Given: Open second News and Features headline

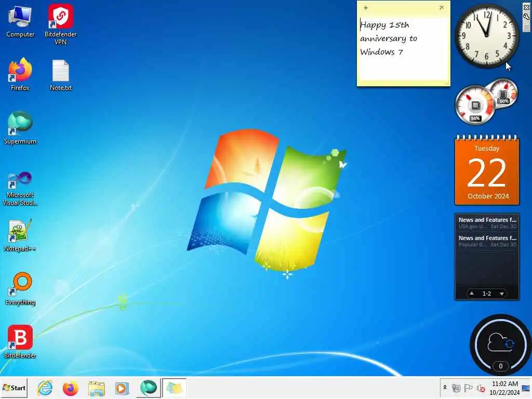Looking at the screenshot, I should tap(487, 241).
